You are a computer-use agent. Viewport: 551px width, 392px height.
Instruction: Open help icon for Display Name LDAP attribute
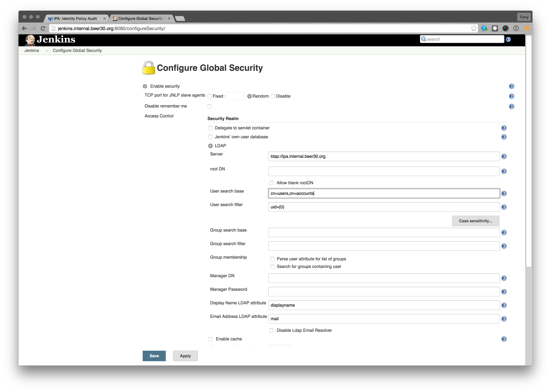click(504, 305)
